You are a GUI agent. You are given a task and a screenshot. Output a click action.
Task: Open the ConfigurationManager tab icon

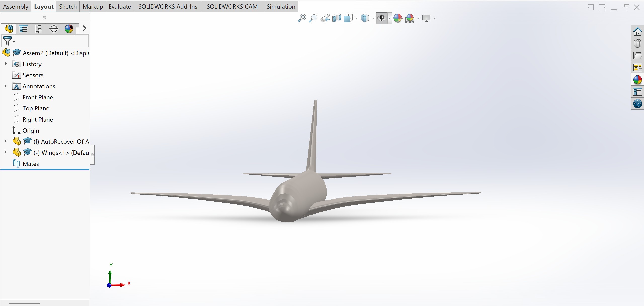[39, 29]
